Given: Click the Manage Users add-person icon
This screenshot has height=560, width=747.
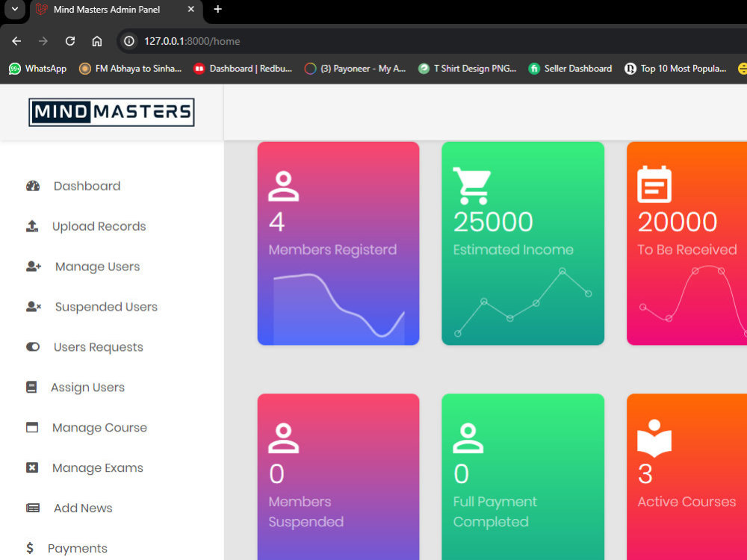Looking at the screenshot, I should pos(34,267).
